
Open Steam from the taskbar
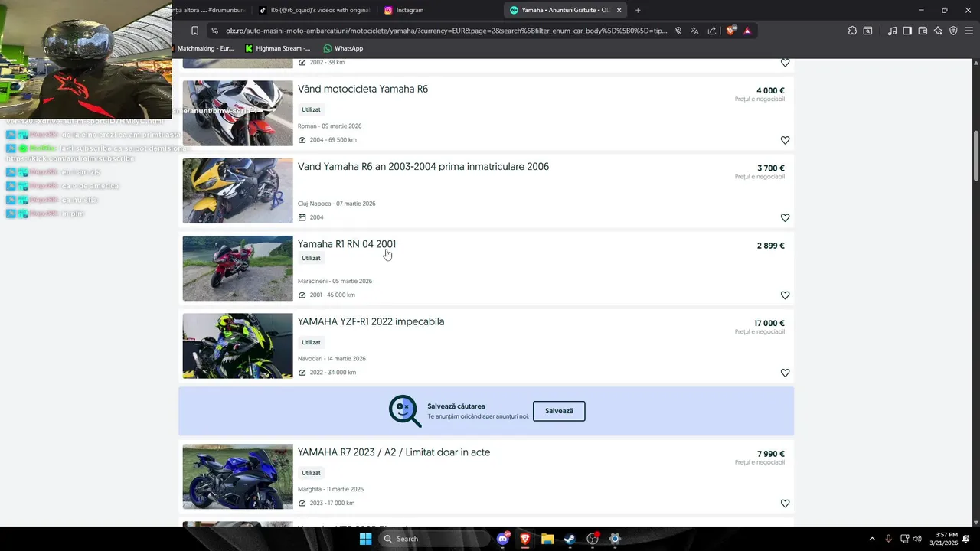pos(570,539)
